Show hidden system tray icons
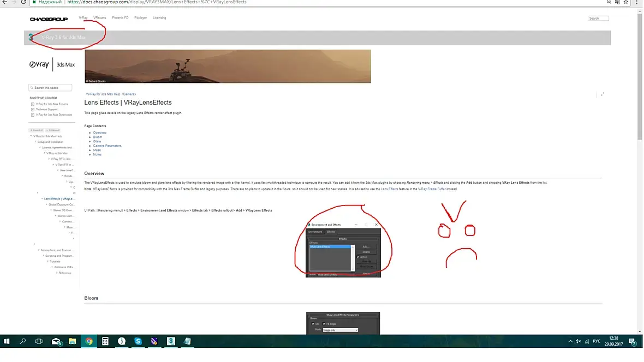Image resolution: width=644 pixels, height=362 pixels. pos(570,341)
